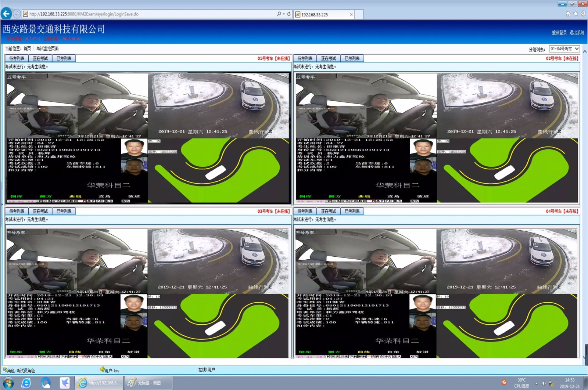This screenshot has width=588, height=390.
Task: Click the 退出系统 link
Action: pyautogui.click(x=577, y=33)
